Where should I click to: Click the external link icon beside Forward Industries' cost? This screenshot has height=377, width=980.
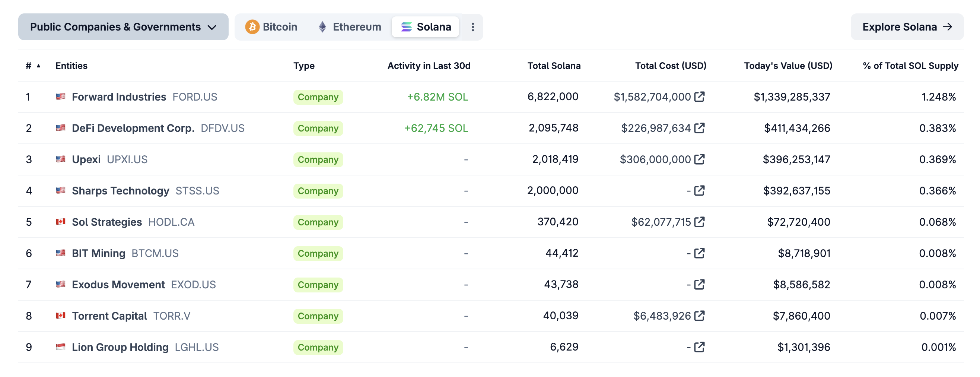[x=699, y=97]
